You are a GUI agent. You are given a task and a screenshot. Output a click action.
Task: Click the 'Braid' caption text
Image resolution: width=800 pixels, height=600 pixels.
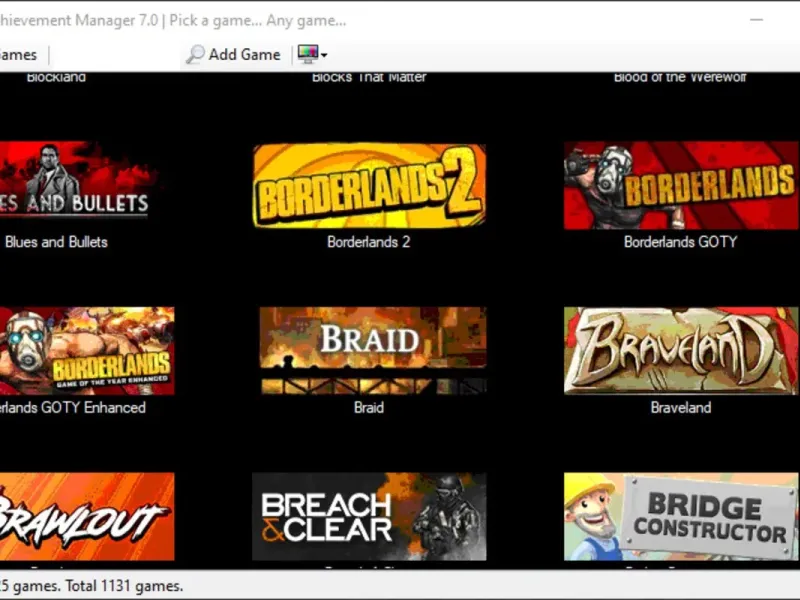(x=368, y=408)
